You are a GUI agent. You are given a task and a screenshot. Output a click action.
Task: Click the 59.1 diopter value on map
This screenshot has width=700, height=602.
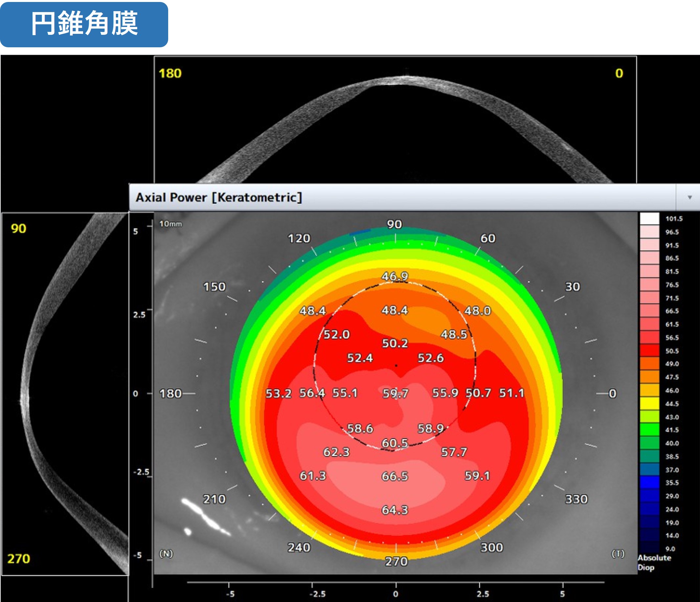tap(477, 476)
